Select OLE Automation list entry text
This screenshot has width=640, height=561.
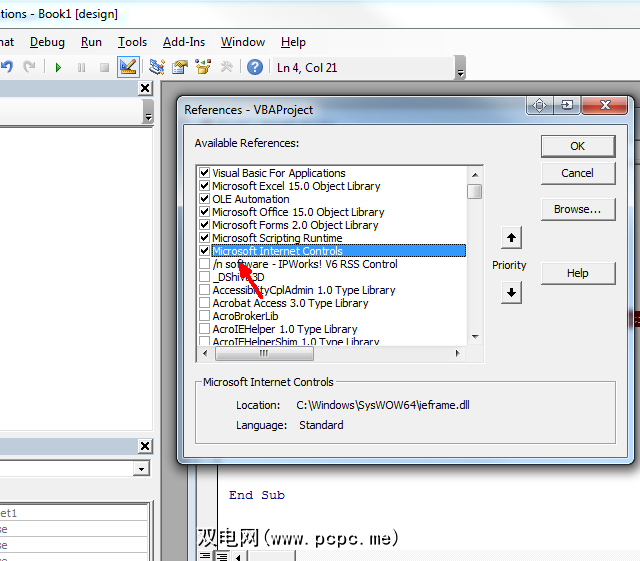tap(251, 199)
